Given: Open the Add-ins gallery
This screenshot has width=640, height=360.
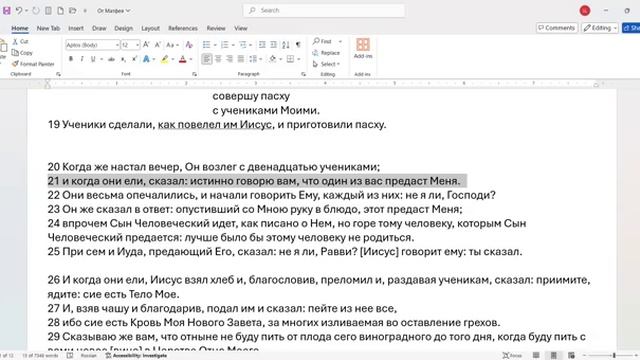Looking at the screenshot, I should click(x=363, y=49).
